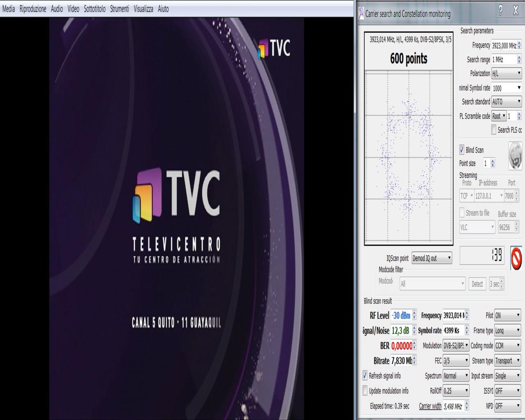Click the TVC Televicentro video frame
The image size is (525, 420).
tap(176, 218)
